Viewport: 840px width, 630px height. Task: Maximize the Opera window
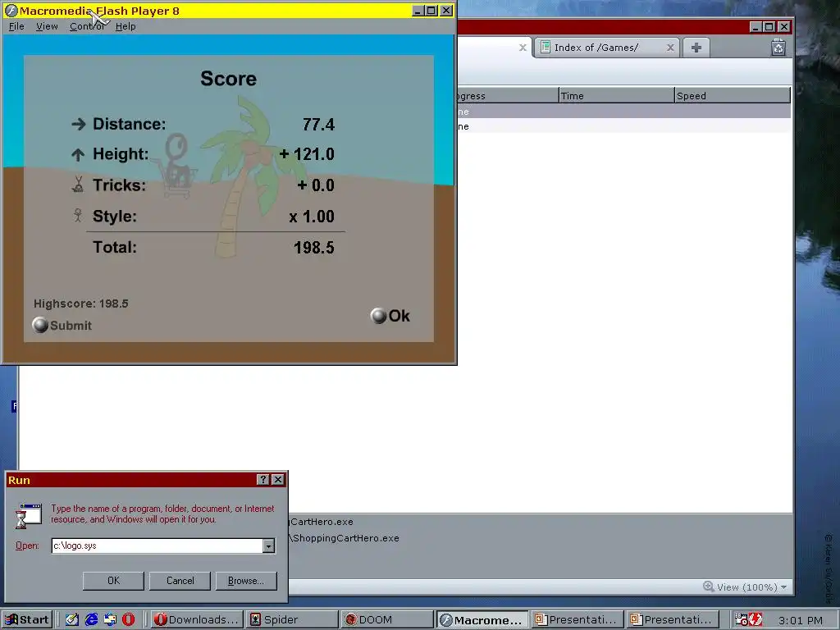coord(769,27)
